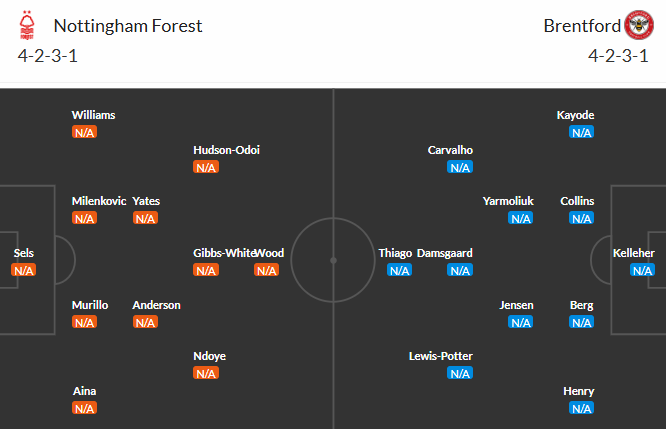Click Yarmoliuk's N/A rating badge
Screen dimensions: 666x429
(x=520, y=218)
